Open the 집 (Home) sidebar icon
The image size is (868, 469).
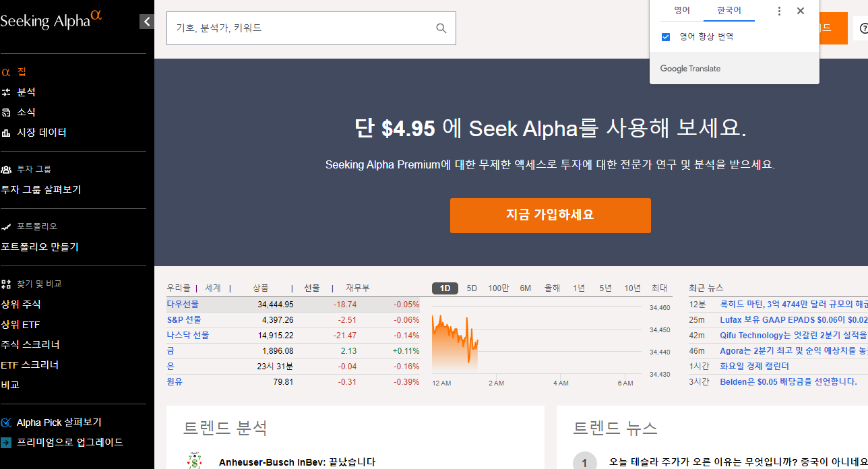coord(7,71)
